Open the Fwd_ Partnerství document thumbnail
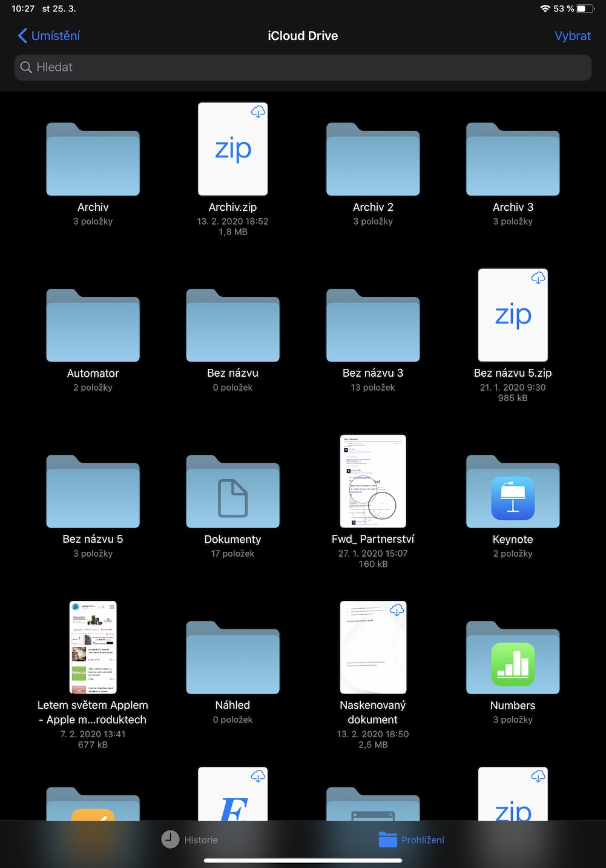606x868 pixels. pyautogui.click(x=373, y=482)
